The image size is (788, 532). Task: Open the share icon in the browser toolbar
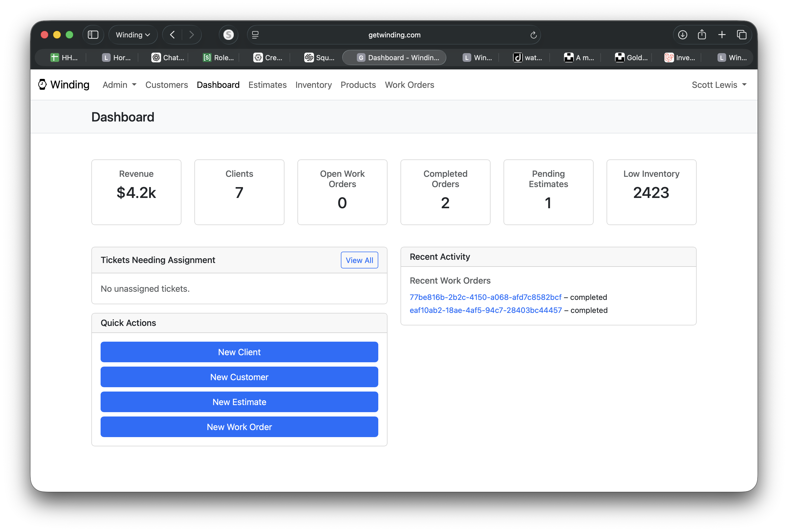702,34
